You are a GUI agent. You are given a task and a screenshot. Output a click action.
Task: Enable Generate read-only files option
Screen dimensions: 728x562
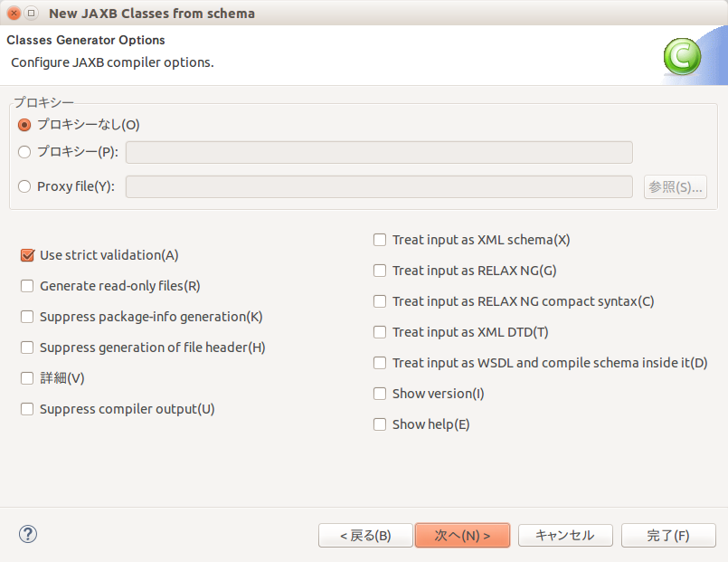click(x=27, y=286)
